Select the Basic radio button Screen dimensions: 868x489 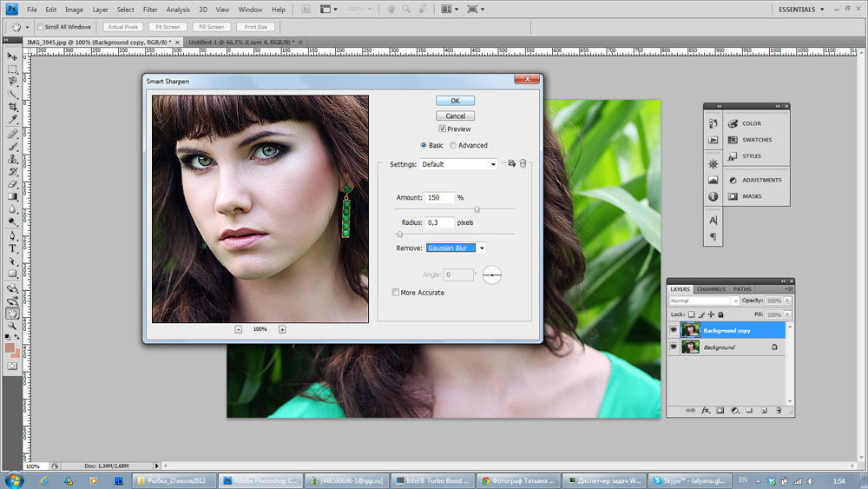pos(424,145)
